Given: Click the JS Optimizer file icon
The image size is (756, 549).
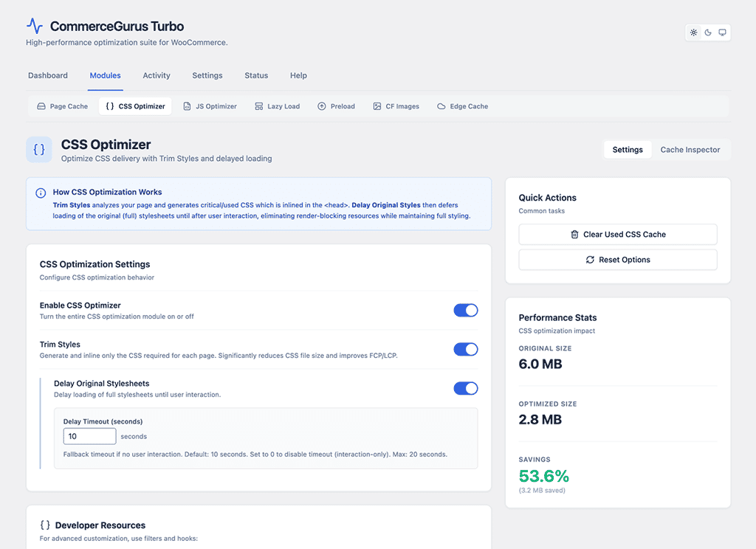Looking at the screenshot, I should (x=187, y=106).
